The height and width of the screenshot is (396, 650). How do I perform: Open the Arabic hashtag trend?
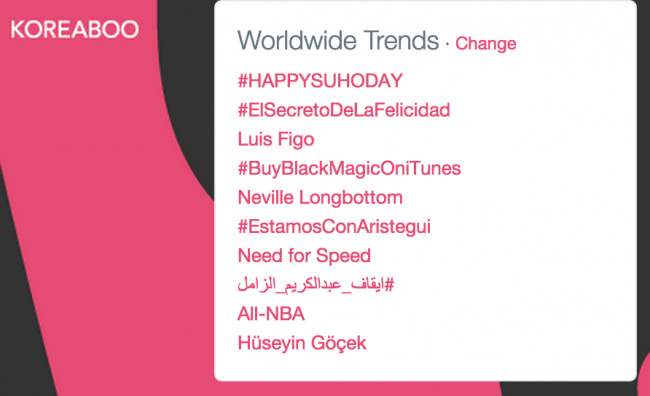pyautogui.click(x=316, y=284)
